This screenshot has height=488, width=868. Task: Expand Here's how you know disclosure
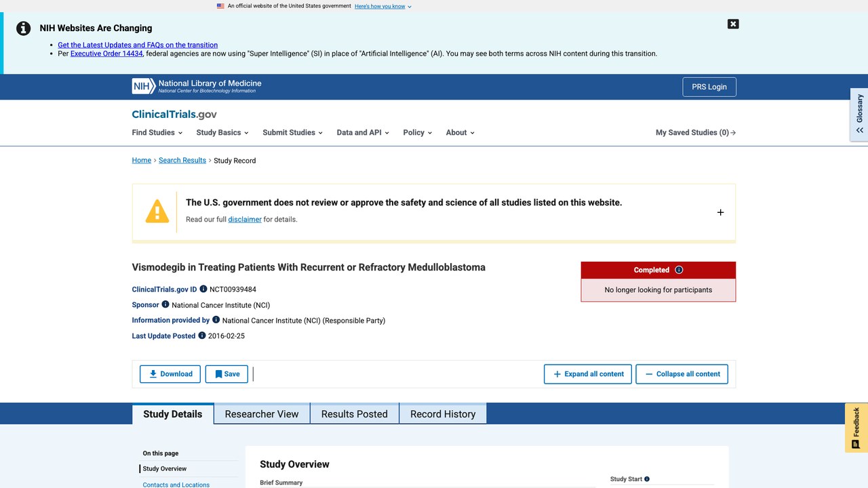pos(383,6)
